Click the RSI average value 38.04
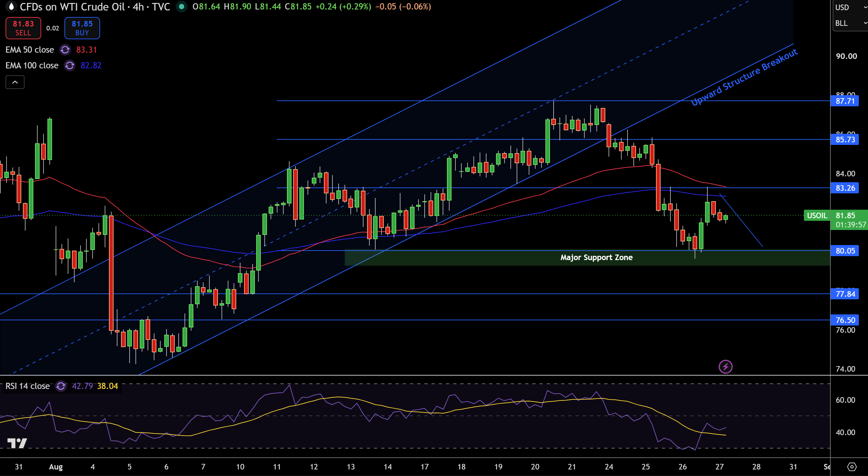The width and height of the screenshot is (868, 476). [108, 386]
